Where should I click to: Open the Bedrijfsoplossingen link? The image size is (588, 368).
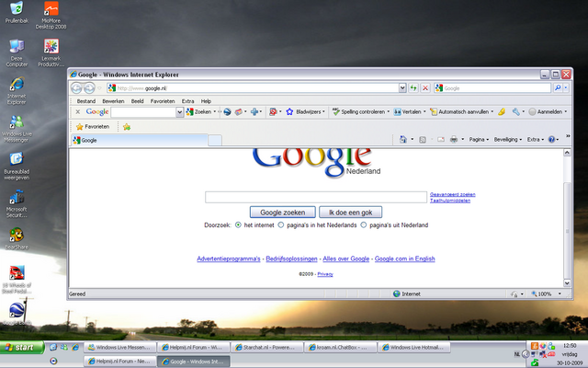pyautogui.click(x=291, y=259)
